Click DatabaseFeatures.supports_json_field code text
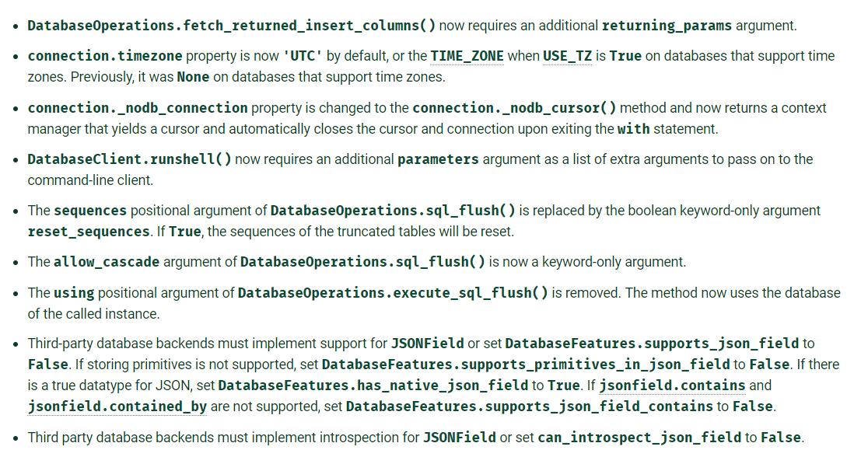This screenshot has width=868, height=457. [652, 344]
